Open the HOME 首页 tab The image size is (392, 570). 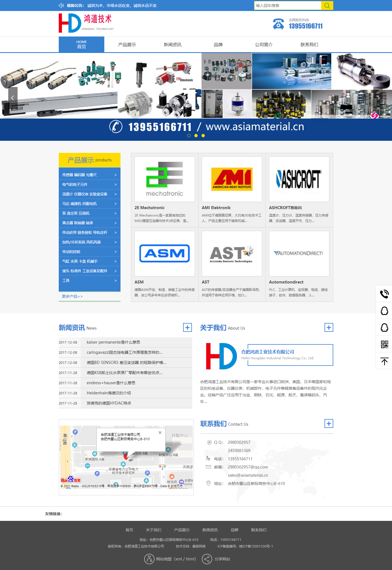(x=82, y=44)
